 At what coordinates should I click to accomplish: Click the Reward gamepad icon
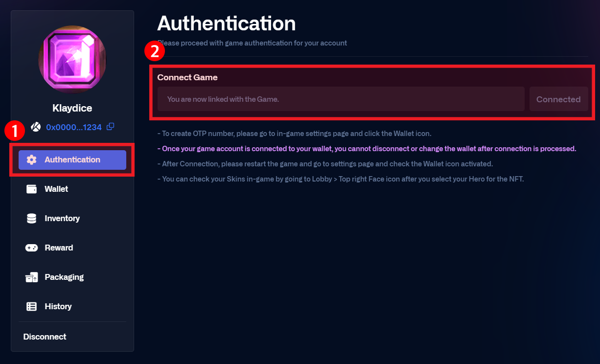coord(32,248)
